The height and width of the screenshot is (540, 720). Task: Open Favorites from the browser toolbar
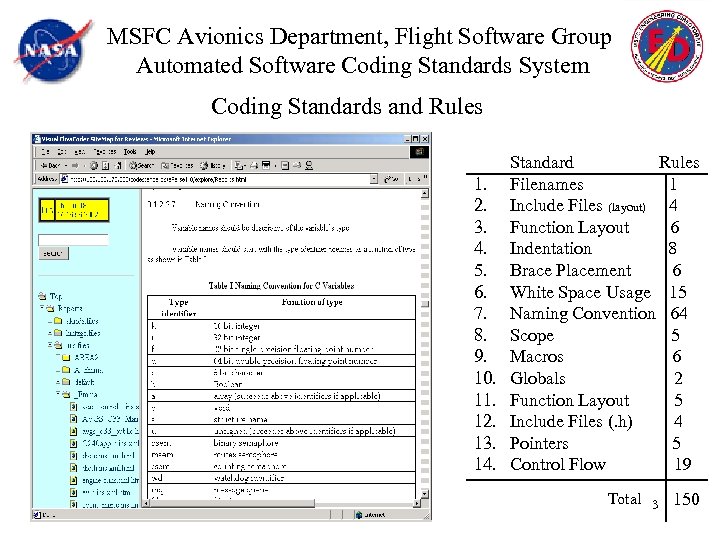coord(177,165)
